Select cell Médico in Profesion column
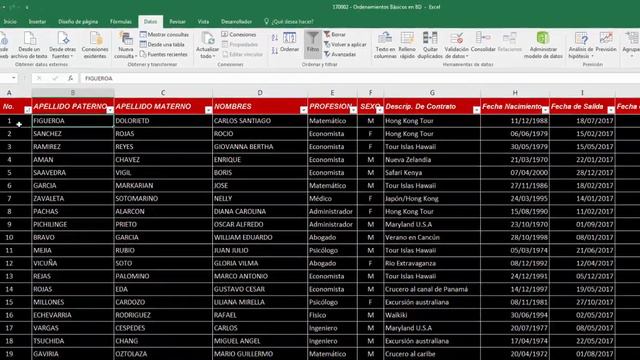 [332, 199]
